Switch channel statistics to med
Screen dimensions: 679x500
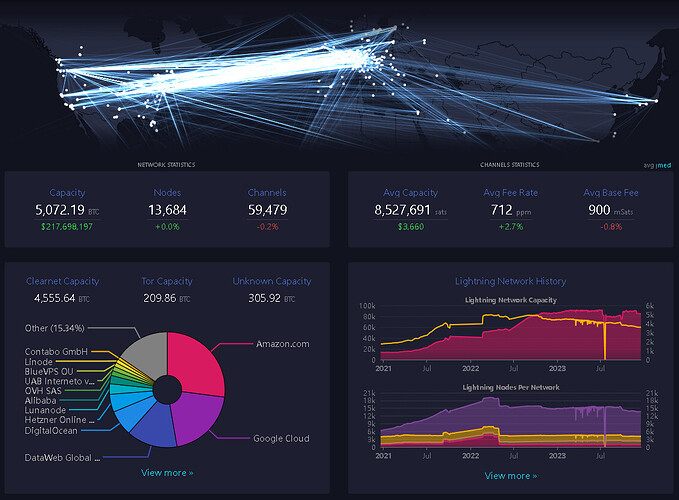coord(666,165)
